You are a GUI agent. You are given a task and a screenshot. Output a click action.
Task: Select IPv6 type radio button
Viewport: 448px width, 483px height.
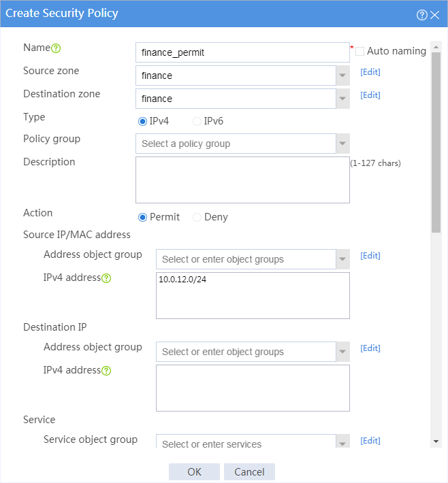197,121
